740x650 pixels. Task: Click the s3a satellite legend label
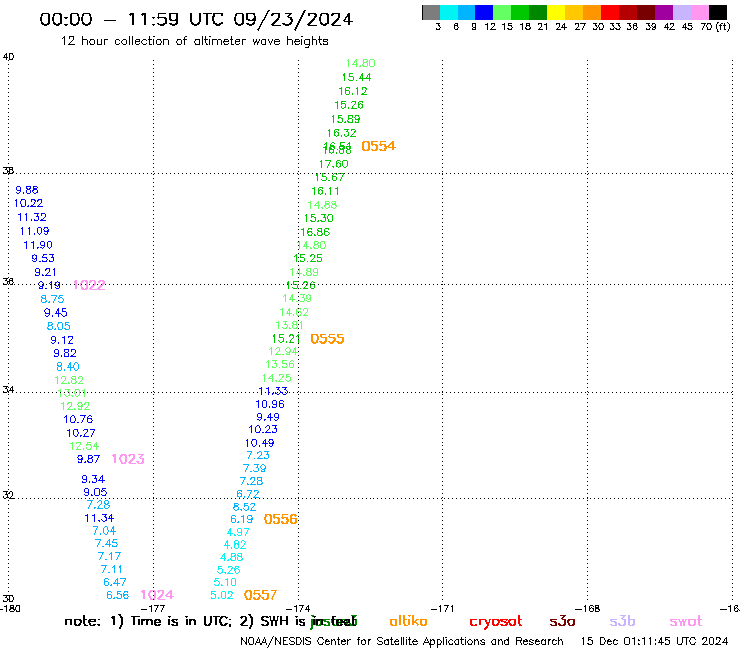tap(562, 622)
